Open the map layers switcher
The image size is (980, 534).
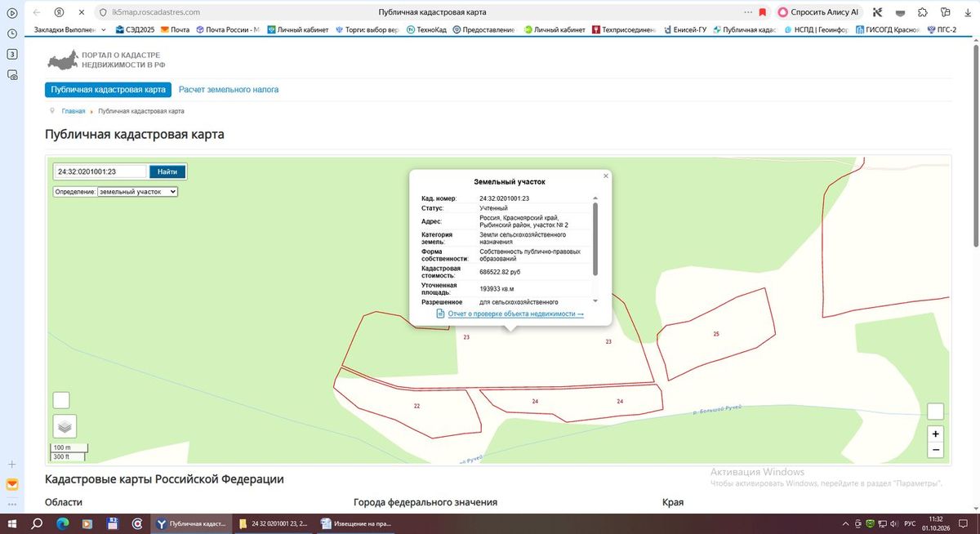pos(65,425)
